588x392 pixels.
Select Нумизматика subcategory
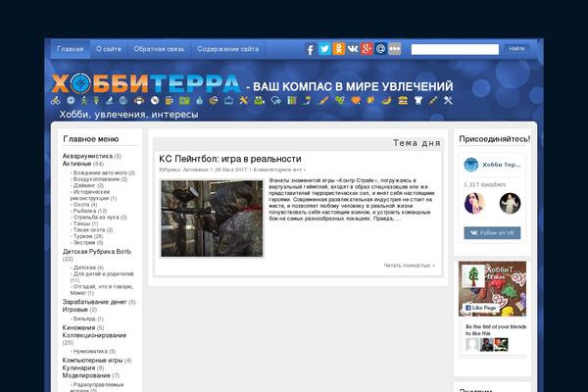point(90,352)
